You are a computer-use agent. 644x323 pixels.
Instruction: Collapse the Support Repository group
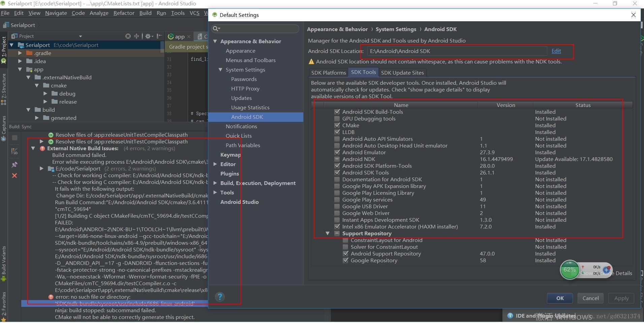point(328,233)
